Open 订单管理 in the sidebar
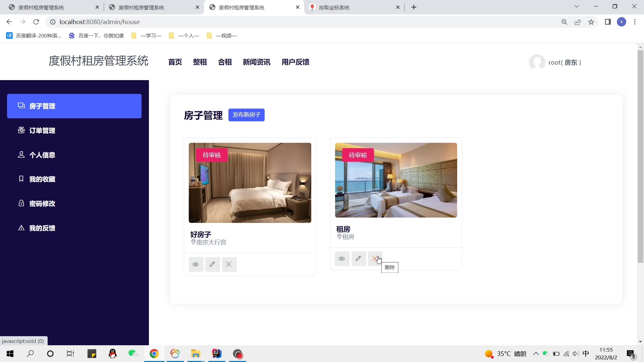The width and height of the screenshot is (644, 362). [x=42, y=131]
